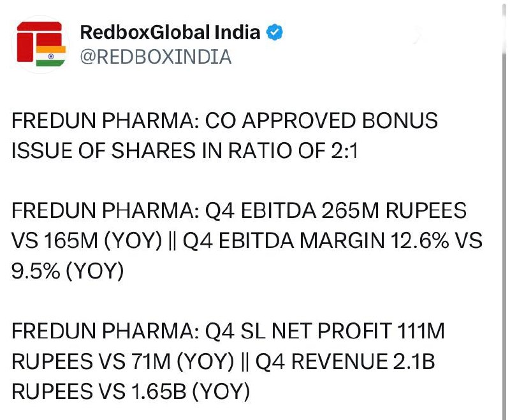Click the CO APPROVED BONUS text
The width and height of the screenshot is (510, 420).
pyautogui.click(x=321, y=120)
